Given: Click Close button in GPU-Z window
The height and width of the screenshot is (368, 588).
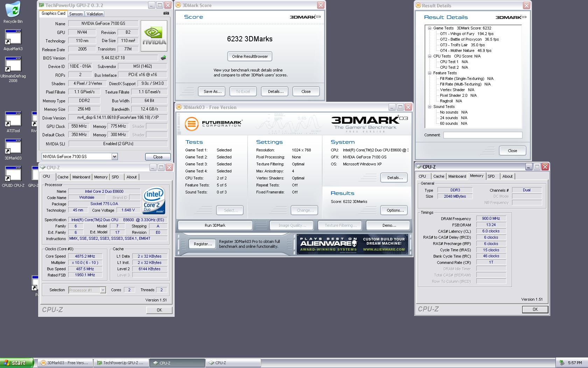Looking at the screenshot, I should (158, 157).
